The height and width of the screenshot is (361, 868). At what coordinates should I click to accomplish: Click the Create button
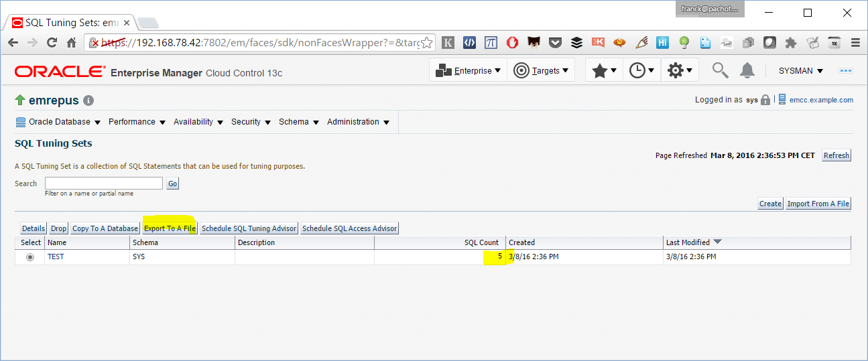click(770, 204)
